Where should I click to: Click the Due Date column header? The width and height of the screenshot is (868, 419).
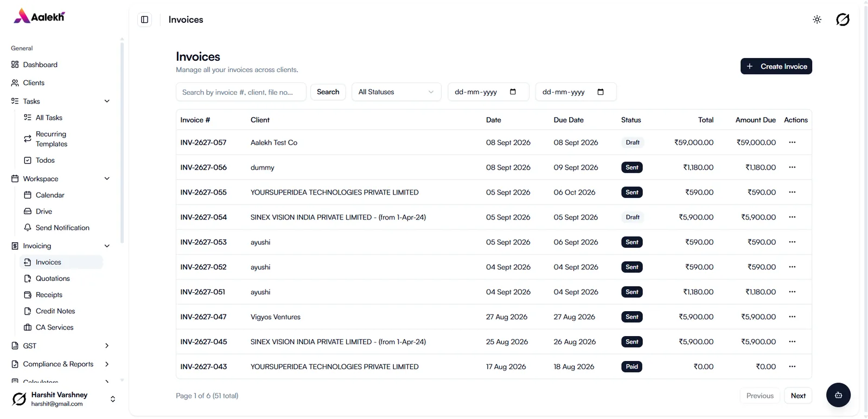click(x=569, y=120)
